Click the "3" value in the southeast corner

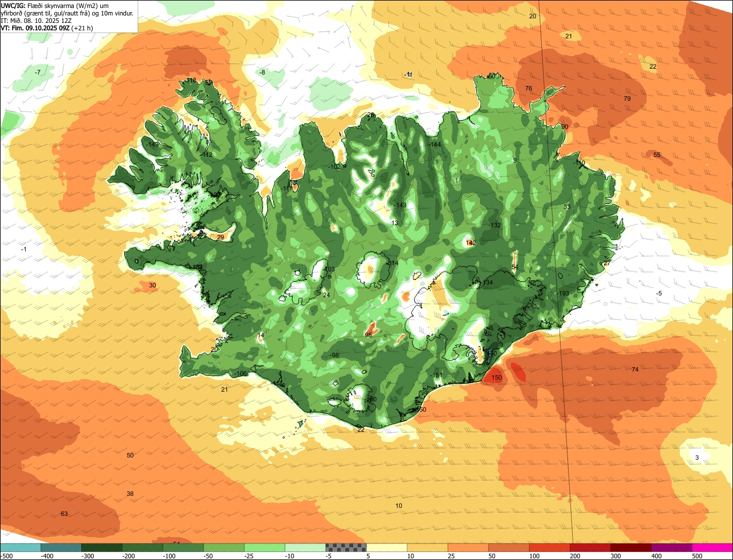(697, 458)
